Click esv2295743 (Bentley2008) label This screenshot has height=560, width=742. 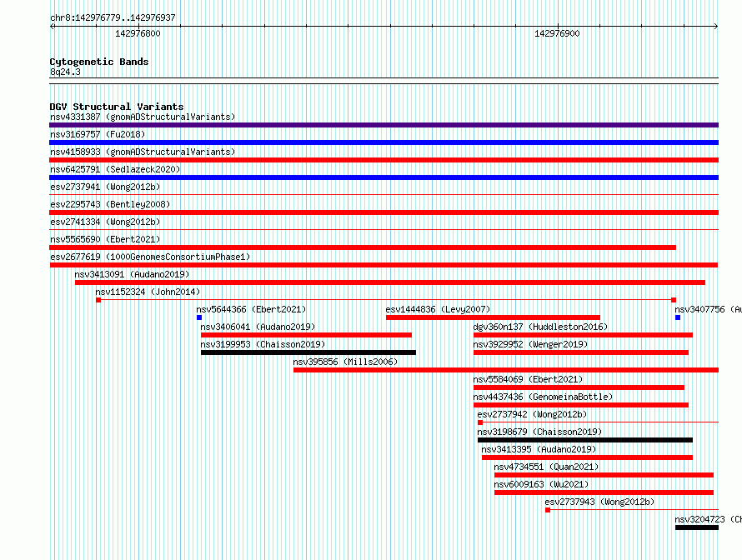110,204
